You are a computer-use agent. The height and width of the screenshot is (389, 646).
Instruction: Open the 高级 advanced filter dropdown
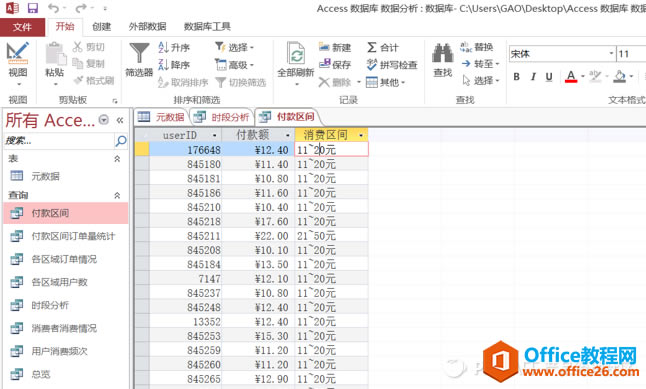coord(234,65)
